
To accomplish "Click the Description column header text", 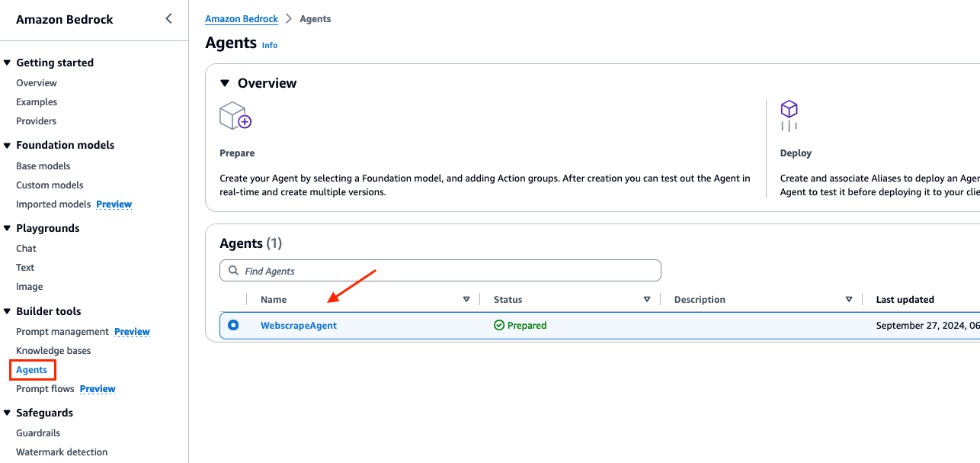I will [700, 300].
